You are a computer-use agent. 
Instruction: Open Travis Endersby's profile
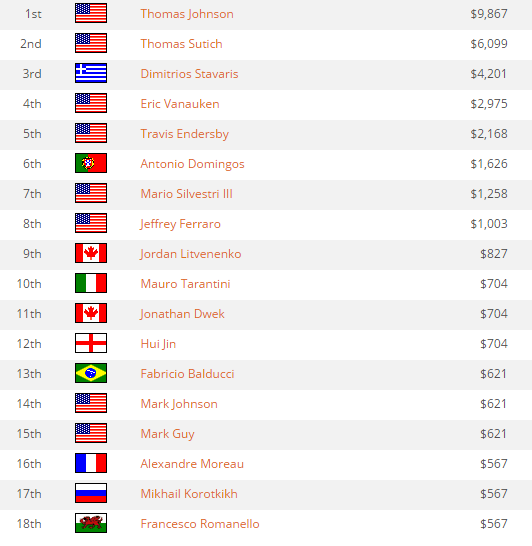185,134
